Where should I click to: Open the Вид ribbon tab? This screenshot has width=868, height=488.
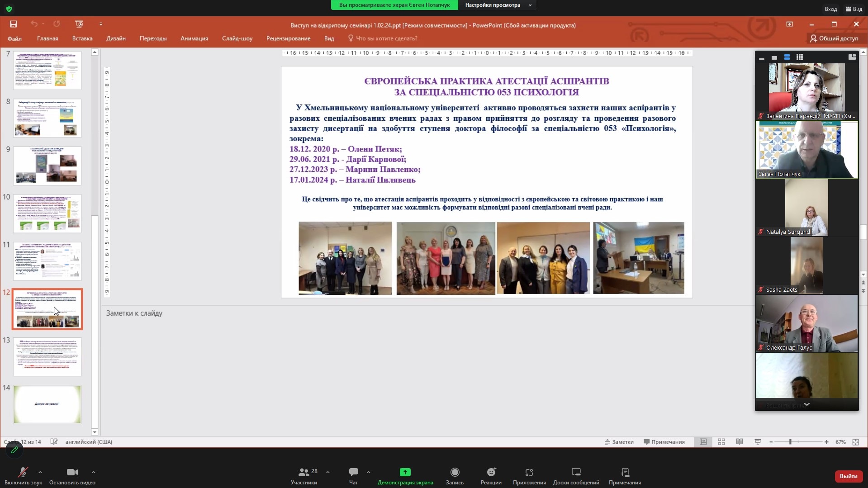point(329,38)
